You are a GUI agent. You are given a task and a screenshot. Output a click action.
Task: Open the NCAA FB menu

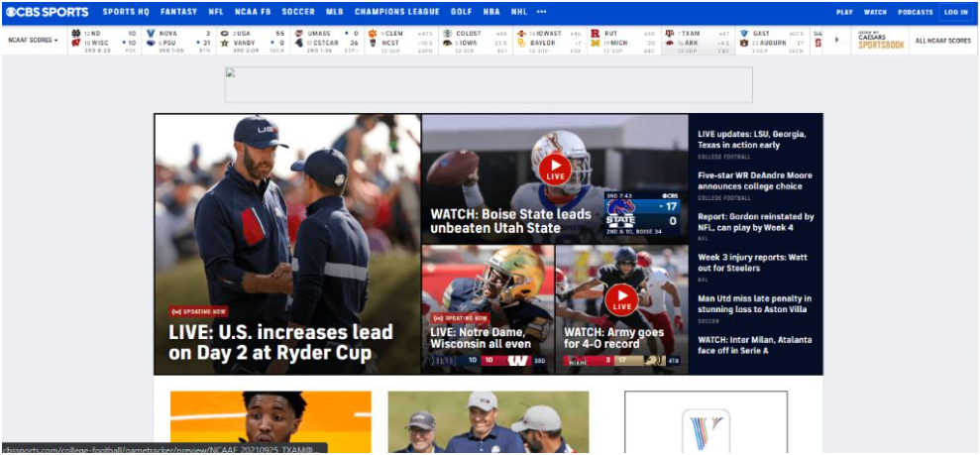pos(253,12)
